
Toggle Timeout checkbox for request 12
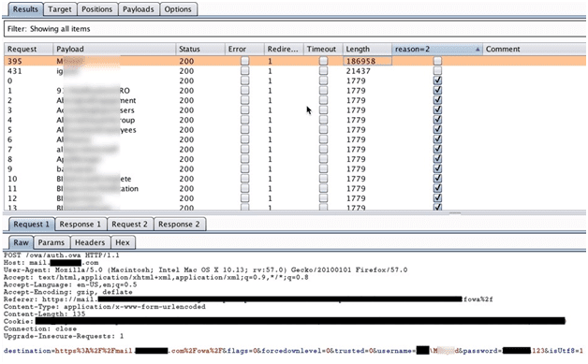(323, 198)
